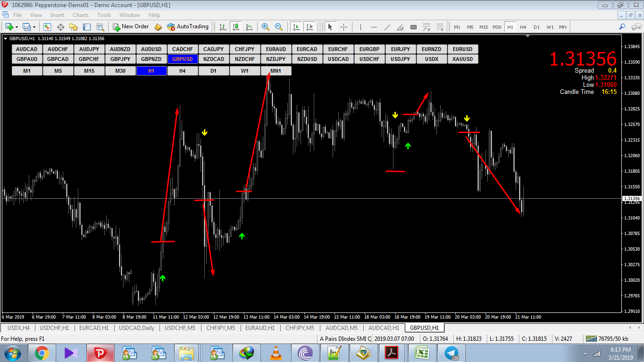The width and height of the screenshot is (644, 362).
Task: Click the New Order toolbar button
Action: click(131, 27)
